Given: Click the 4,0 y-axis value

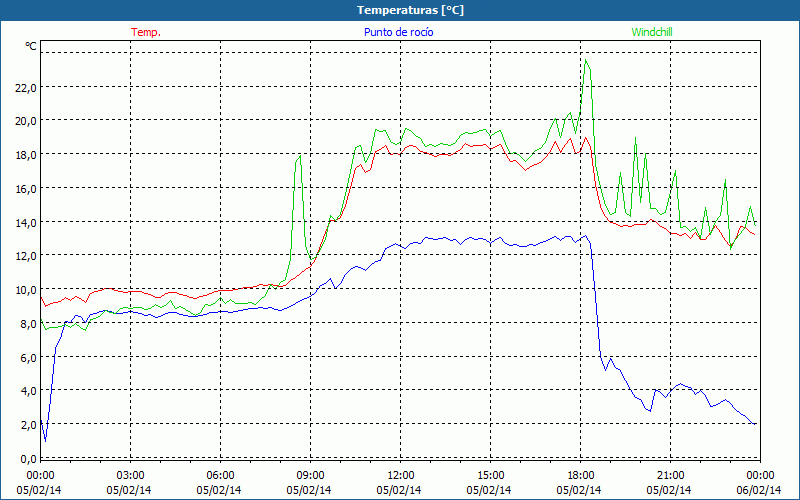Looking at the screenshot, I should (28, 391).
